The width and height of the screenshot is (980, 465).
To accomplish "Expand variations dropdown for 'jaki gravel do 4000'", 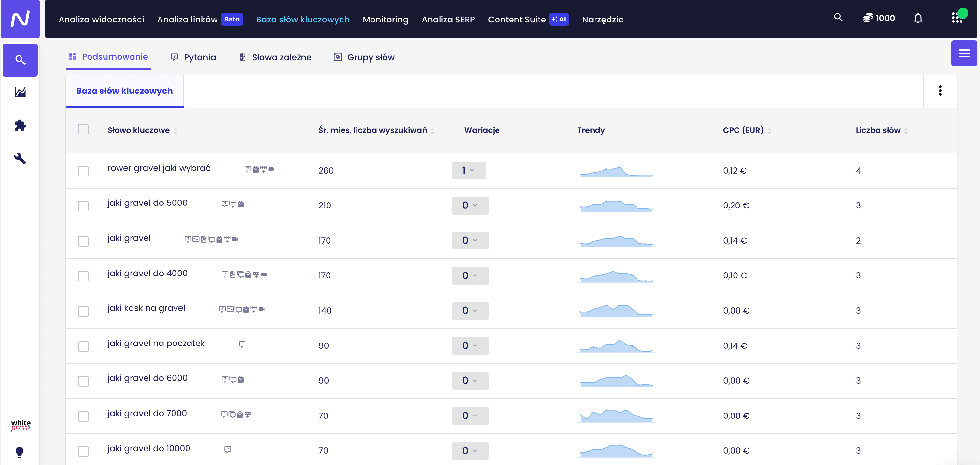I will click(x=470, y=275).
